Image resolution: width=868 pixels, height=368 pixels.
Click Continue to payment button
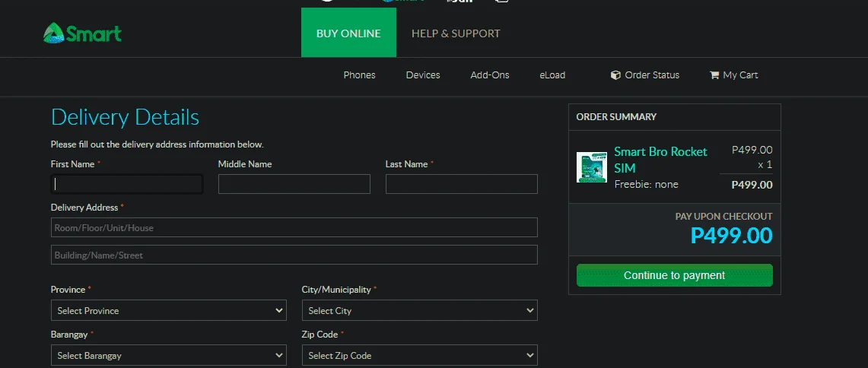674,275
